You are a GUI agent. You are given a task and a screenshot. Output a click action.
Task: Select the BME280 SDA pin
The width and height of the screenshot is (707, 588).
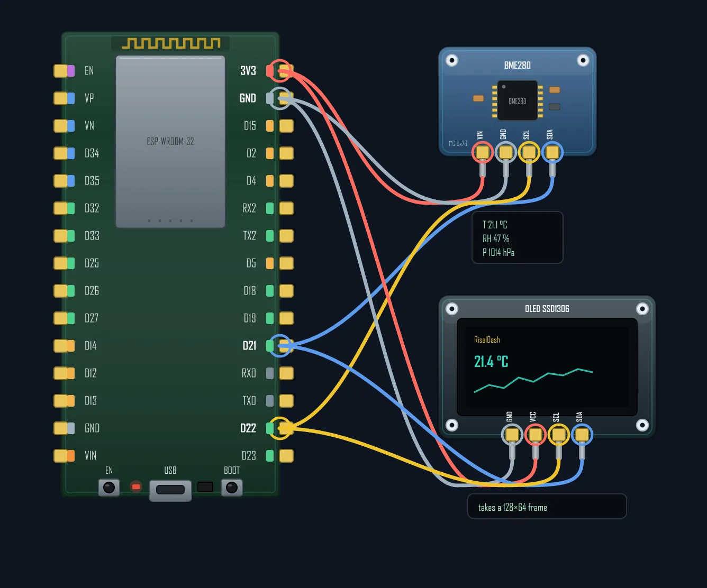click(x=552, y=152)
